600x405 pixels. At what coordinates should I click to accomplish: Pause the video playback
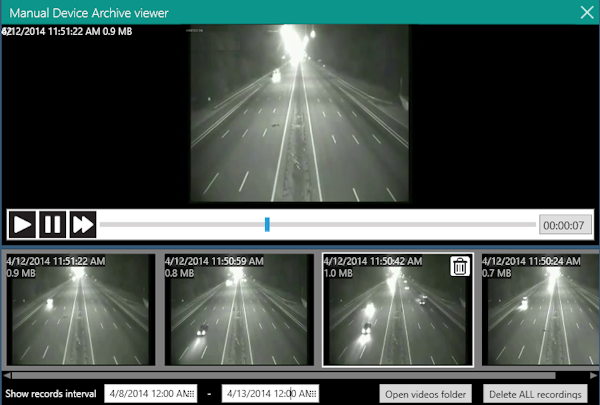[x=52, y=224]
